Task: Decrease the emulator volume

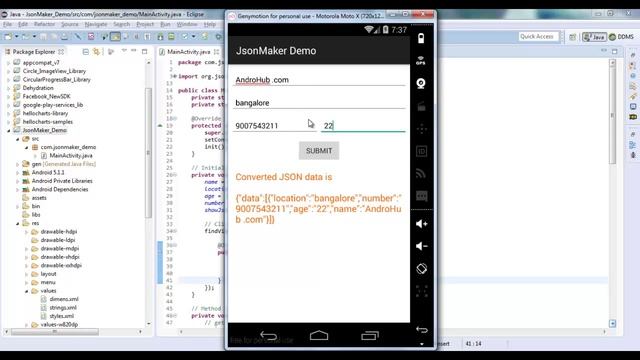Action: click(x=421, y=246)
